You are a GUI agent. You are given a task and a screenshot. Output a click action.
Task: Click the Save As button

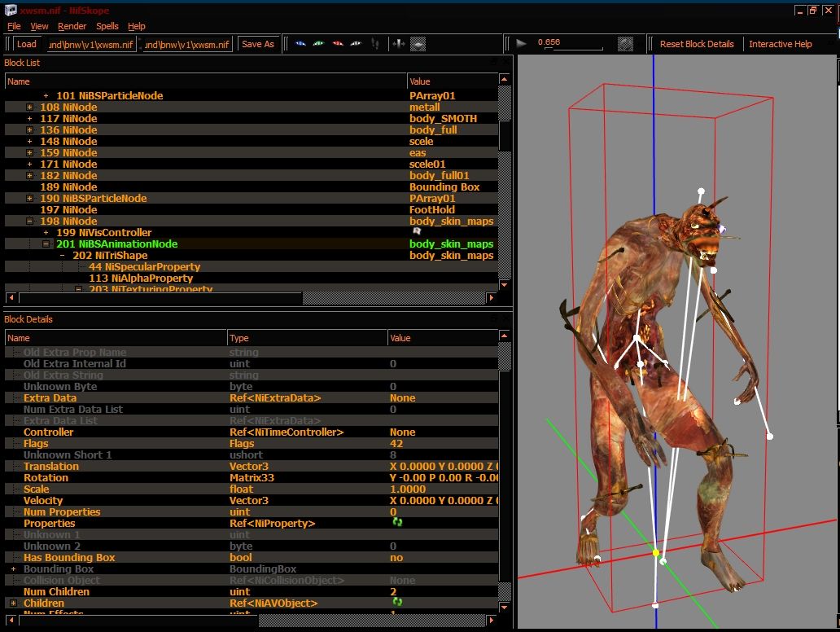(x=258, y=44)
